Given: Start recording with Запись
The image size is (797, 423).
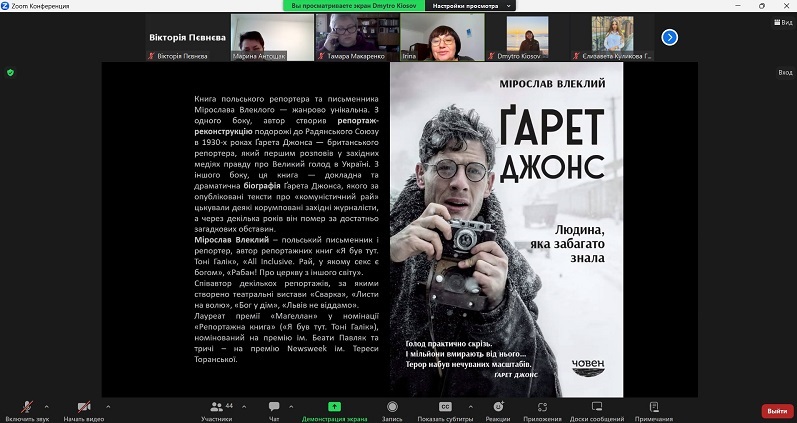Looking at the screenshot, I should 392,411.
